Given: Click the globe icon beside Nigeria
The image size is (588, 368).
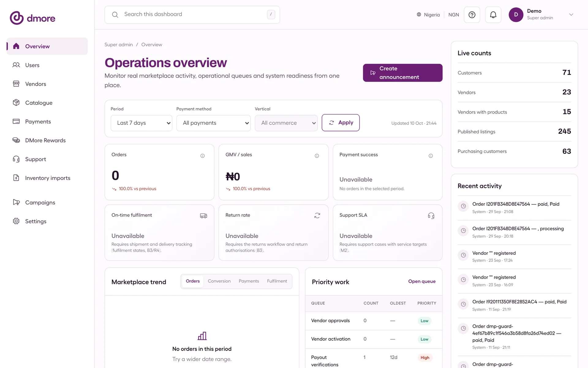Looking at the screenshot, I should [x=419, y=14].
